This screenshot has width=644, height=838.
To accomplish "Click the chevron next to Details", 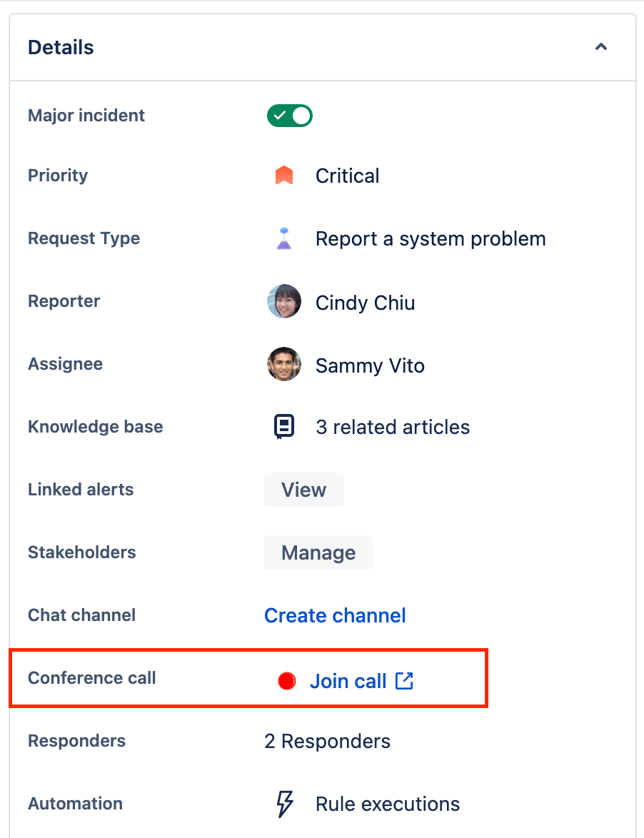I will pyautogui.click(x=600, y=46).
